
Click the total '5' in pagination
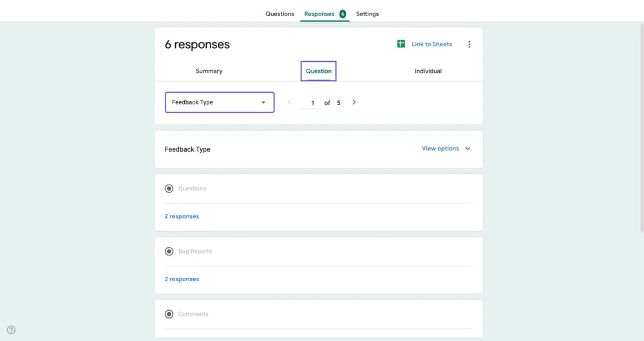click(x=339, y=103)
